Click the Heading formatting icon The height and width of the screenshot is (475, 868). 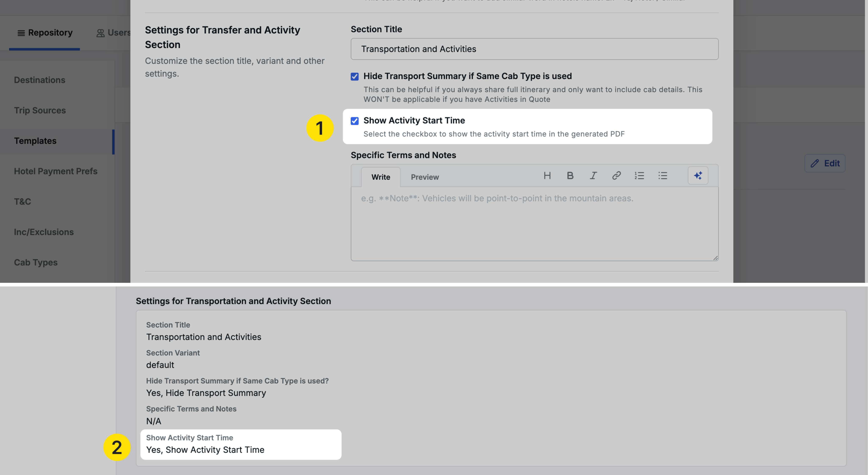click(x=547, y=176)
